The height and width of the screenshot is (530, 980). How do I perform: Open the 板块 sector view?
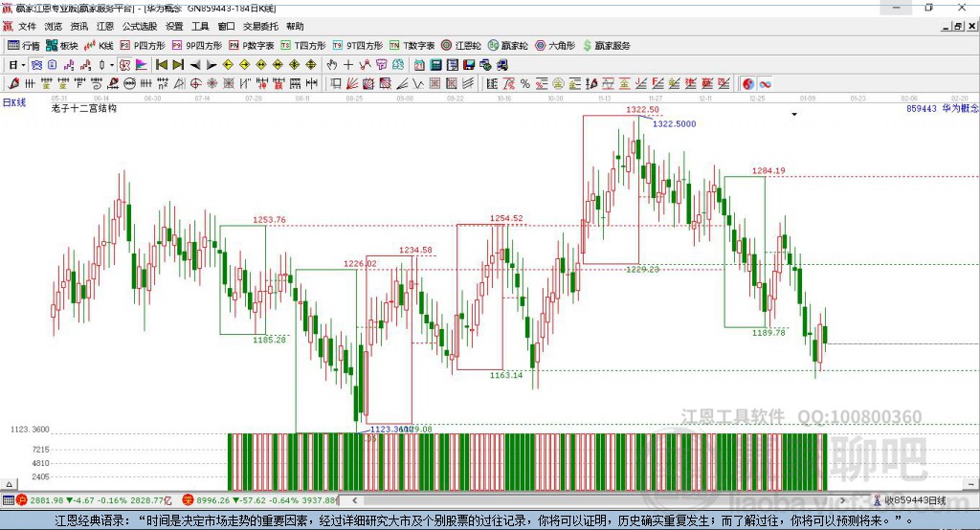click(62, 46)
